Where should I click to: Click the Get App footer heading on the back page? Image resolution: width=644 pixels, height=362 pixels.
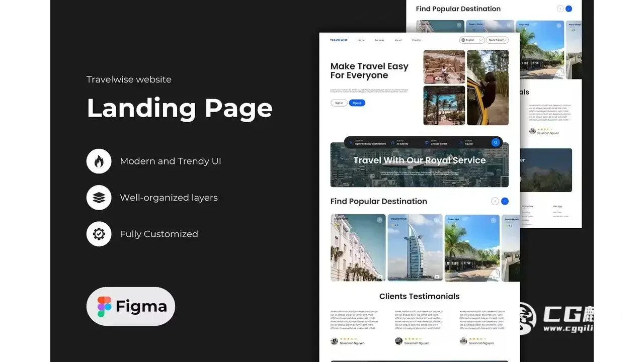pos(558,206)
